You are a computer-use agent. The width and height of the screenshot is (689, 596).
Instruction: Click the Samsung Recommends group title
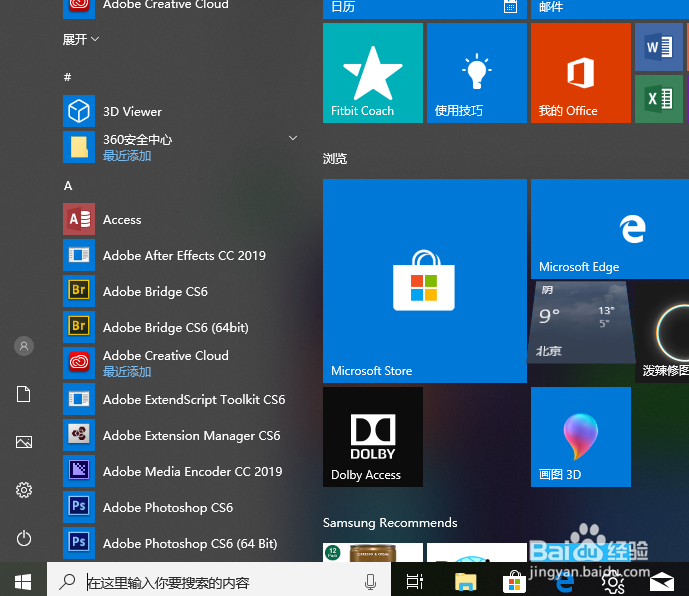390,523
